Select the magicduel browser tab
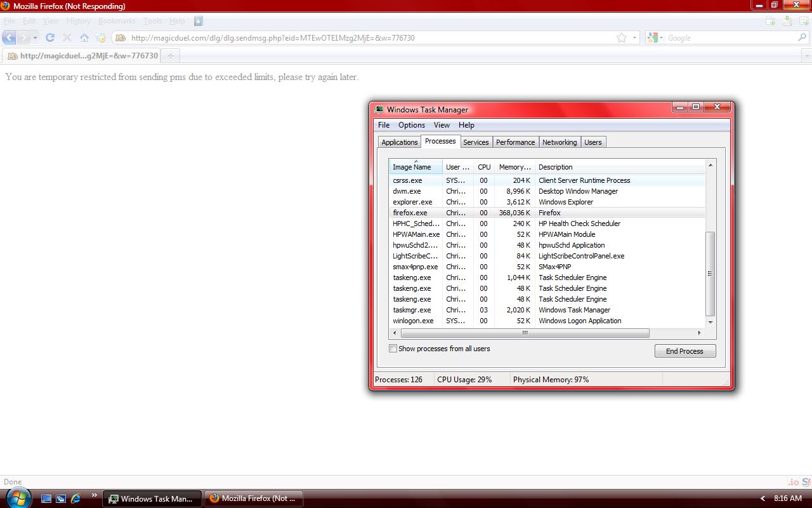This screenshot has height=508, width=812. 81,56
